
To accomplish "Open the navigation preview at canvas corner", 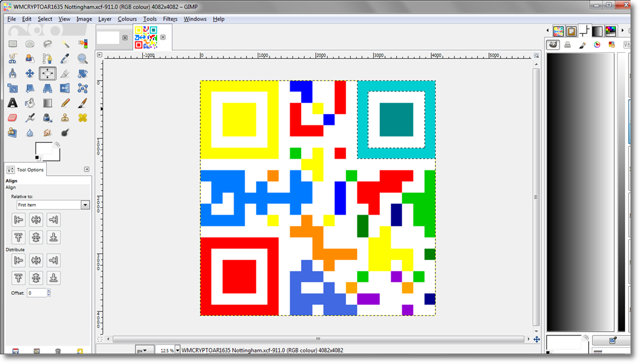I will pos(537,339).
